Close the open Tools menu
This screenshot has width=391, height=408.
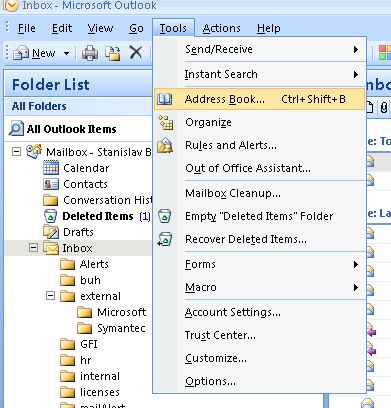point(173,28)
